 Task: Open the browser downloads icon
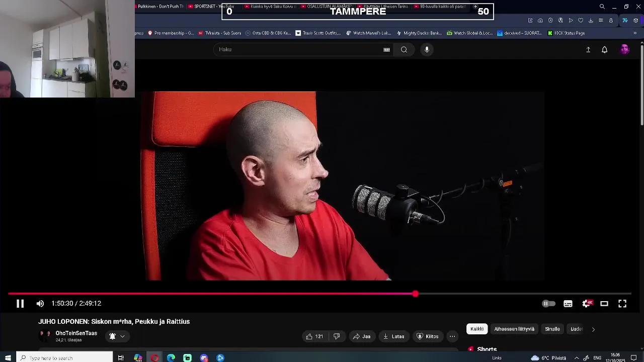pyautogui.click(x=591, y=21)
